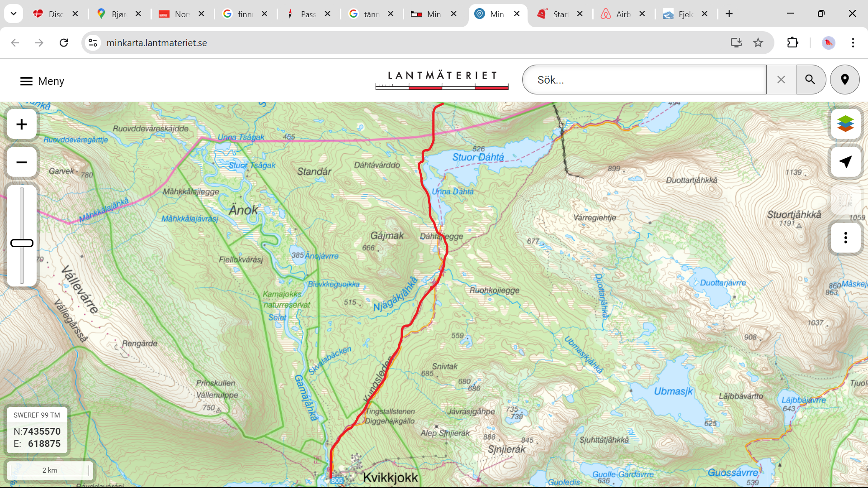868x488 pixels.
Task: Close the Airb browser tab
Action: tap(642, 14)
